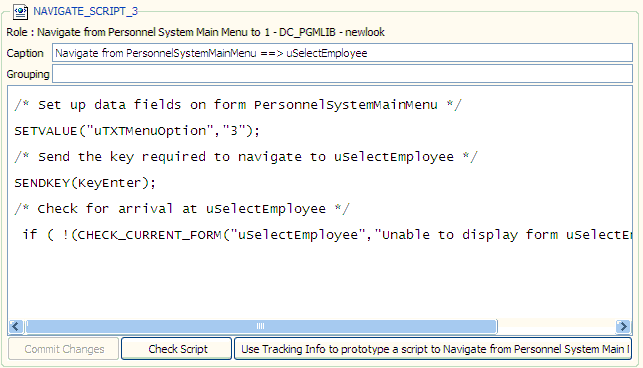Click inside the Caption text field
This screenshot has height=368, width=643.
coord(342,53)
